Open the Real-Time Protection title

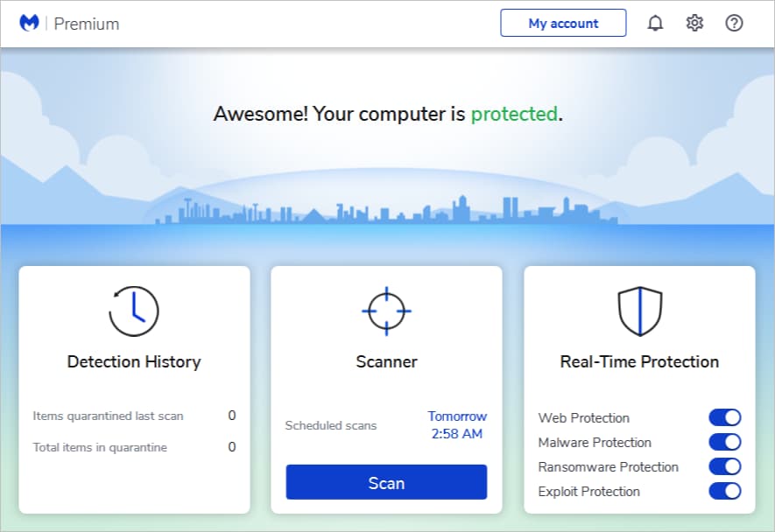[639, 361]
